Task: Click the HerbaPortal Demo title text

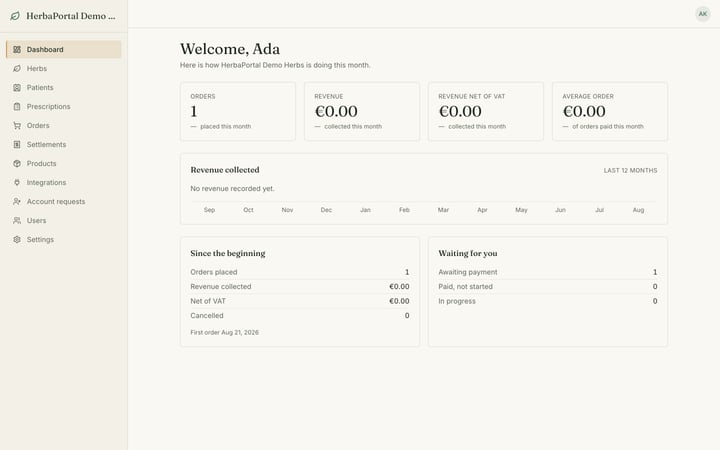Action: [x=71, y=16]
